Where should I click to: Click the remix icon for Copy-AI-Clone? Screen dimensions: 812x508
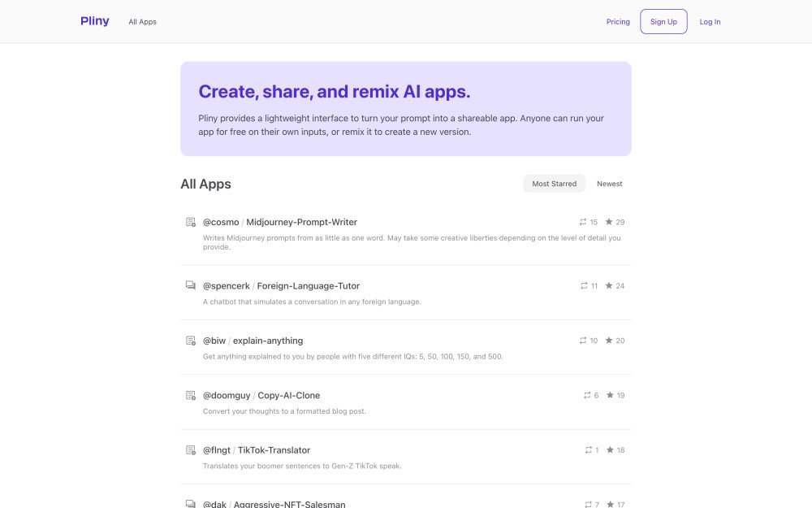coord(587,396)
